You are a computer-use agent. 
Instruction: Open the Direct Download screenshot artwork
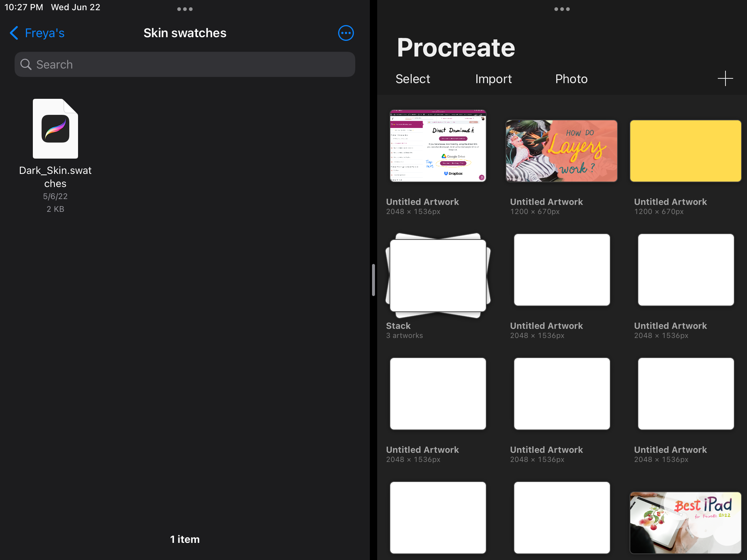(x=438, y=146)
